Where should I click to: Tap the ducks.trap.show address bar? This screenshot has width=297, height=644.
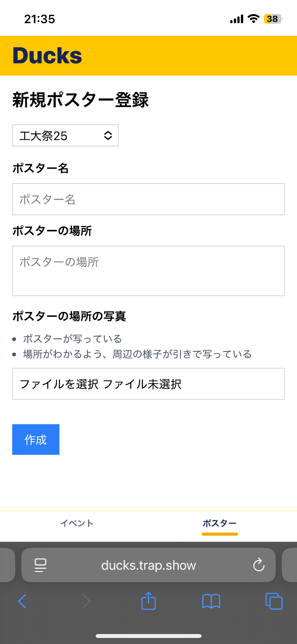click(148, 565)
